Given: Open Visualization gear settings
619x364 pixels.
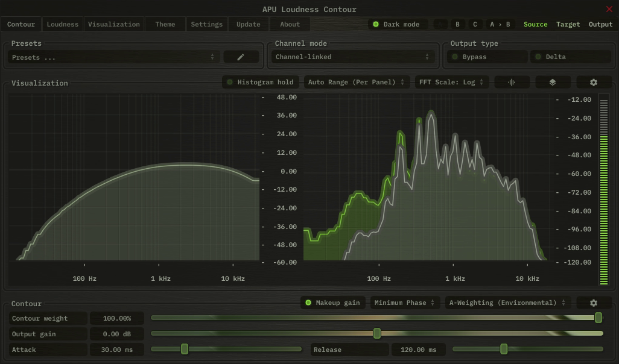Looking at the screenshot, I should point(594,82).
